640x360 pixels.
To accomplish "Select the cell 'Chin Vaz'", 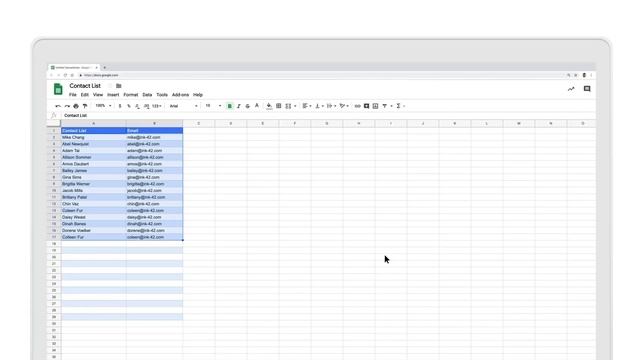I will coord(93,204).
